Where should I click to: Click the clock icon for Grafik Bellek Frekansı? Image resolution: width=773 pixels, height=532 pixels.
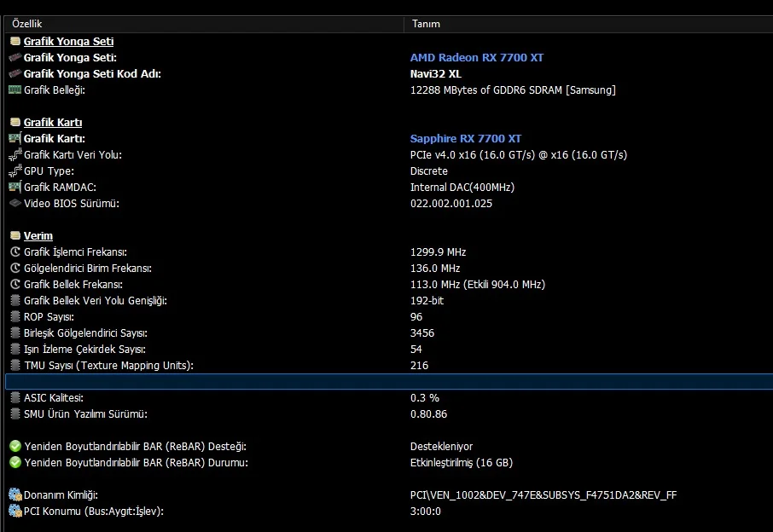(15, 285)
